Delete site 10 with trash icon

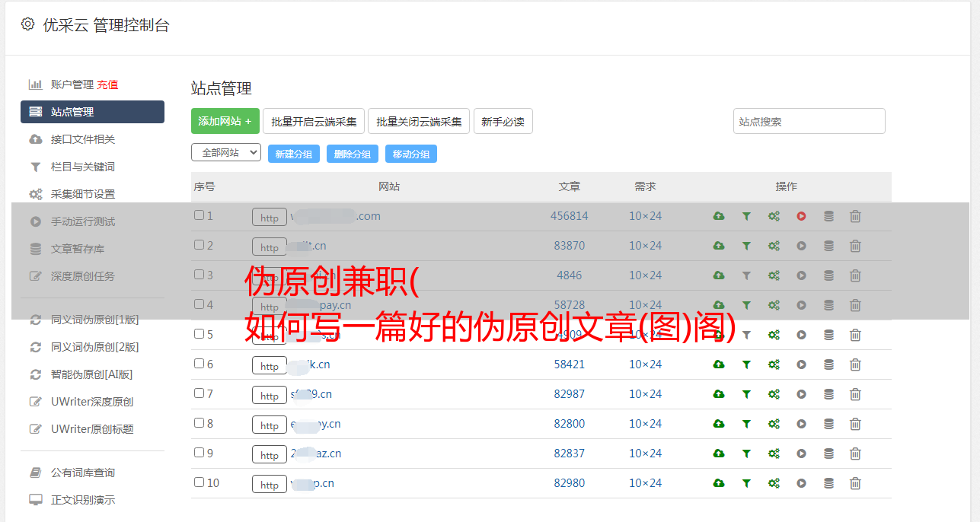coord(855,483)
